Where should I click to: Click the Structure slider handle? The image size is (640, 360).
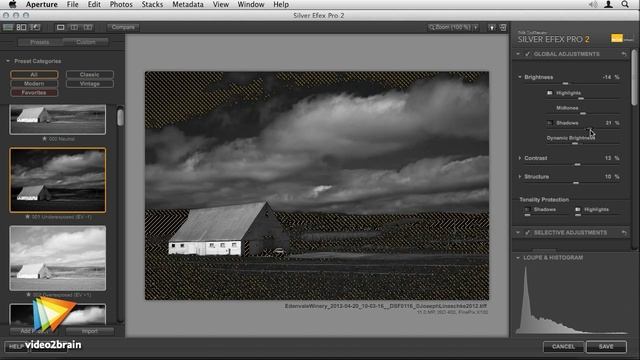click(x=576, y=183)
